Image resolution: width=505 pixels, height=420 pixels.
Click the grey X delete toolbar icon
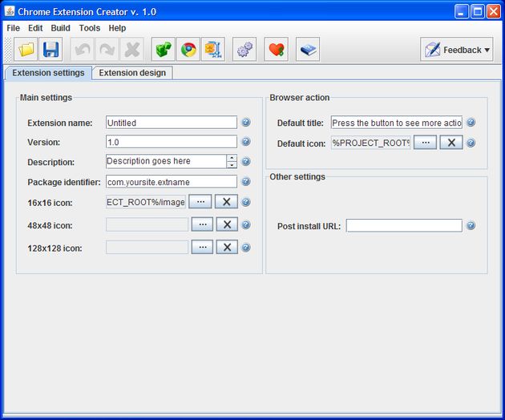(132, 49)
